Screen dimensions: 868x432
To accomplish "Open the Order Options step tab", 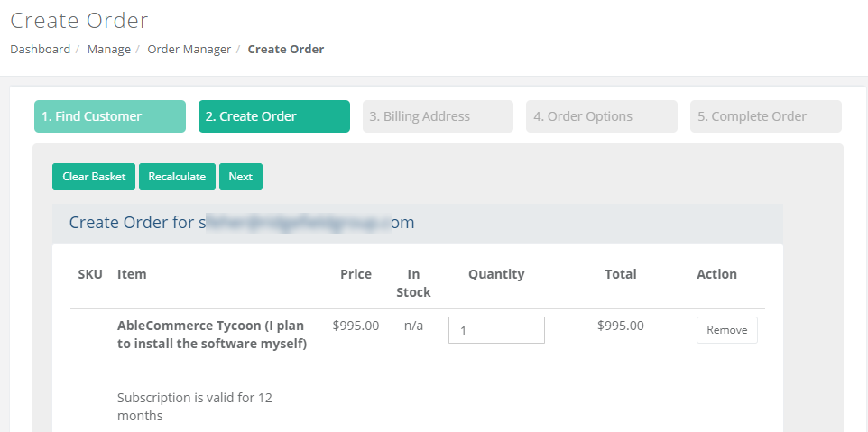I will click(601, 116).
